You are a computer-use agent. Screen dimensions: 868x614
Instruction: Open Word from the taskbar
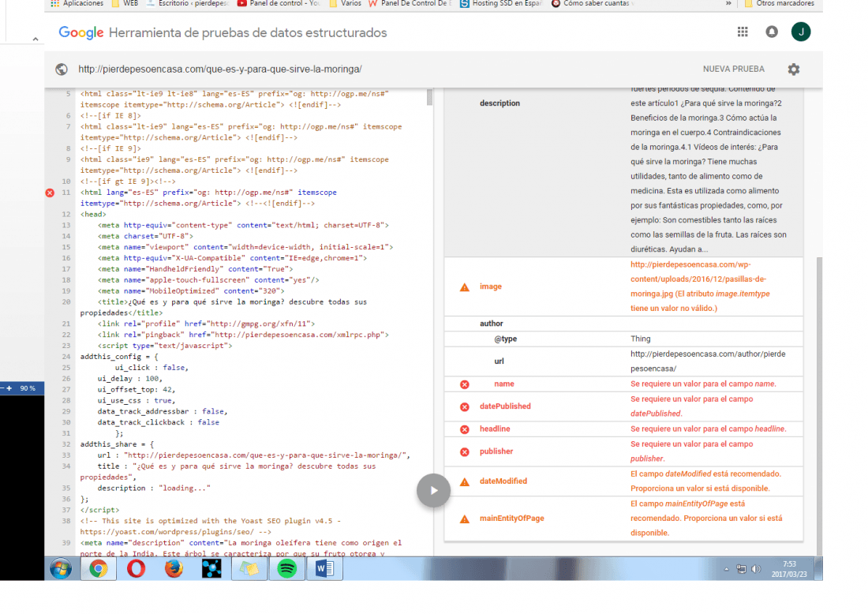325,568
